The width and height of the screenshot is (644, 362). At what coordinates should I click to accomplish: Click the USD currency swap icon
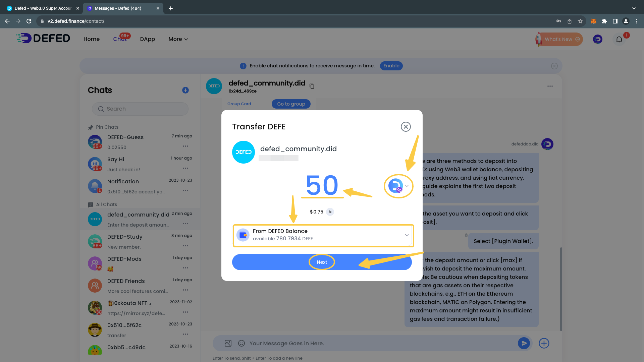(x=330, y=212)
